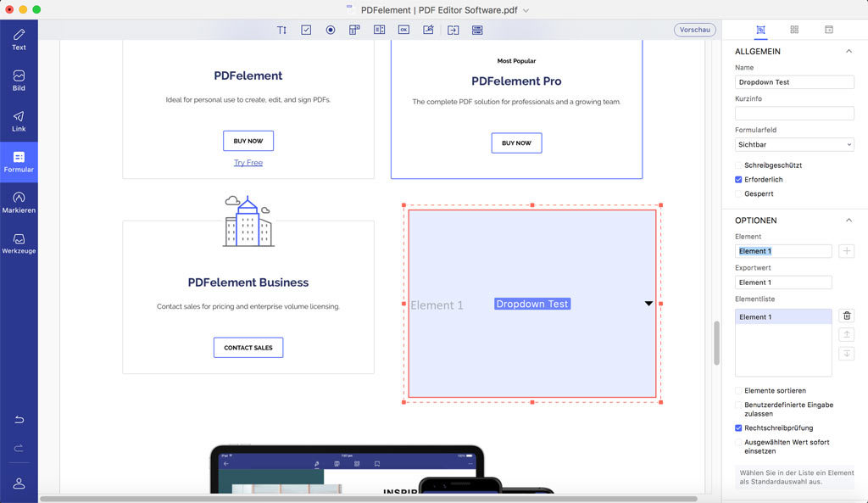Image resolution: width=868 pixels, height=503 pixels.
Task: Open the user account icon
Action: (19, 483)
